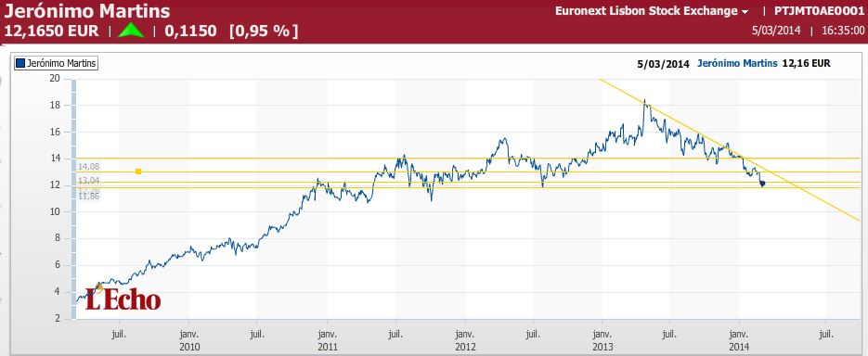The width and height of the screenshot is (868, 356).
Task: Click the 11,86 price level label
Action: [x=88, y=196]
